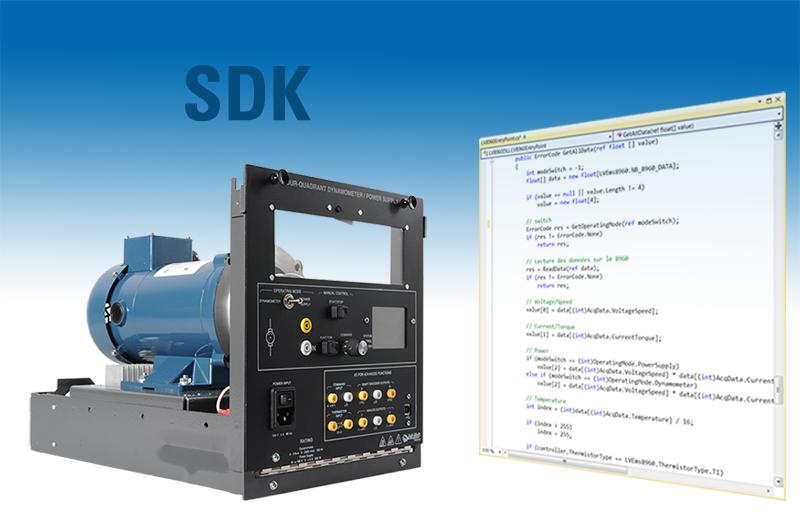The height and width of the screenshot is (523, 800).
Task: Click the 'Lecture des données sur le 8960' comment
Action: [577, 260]
